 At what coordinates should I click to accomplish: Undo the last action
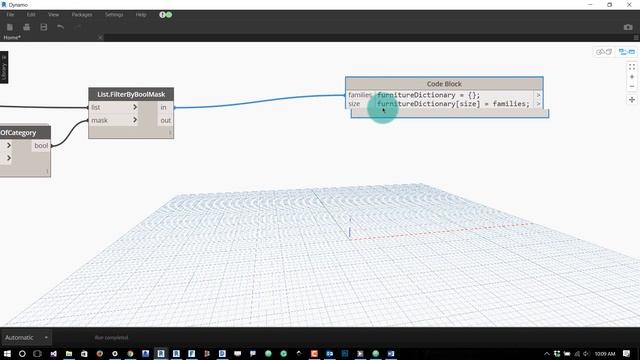(x=60, y=27)
